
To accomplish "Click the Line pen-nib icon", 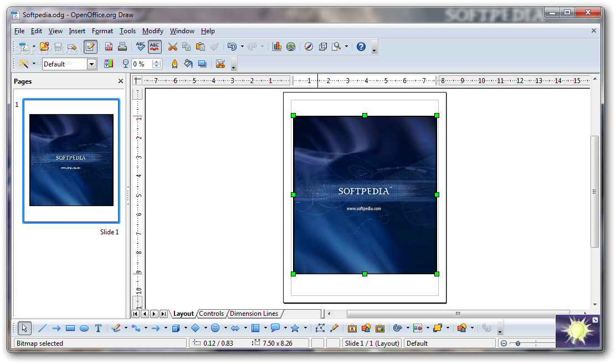I will pos(175,64).
